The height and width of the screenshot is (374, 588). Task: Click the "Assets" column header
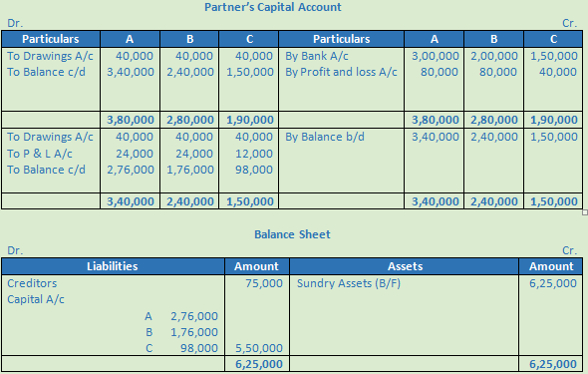click(x=405, y=266)
